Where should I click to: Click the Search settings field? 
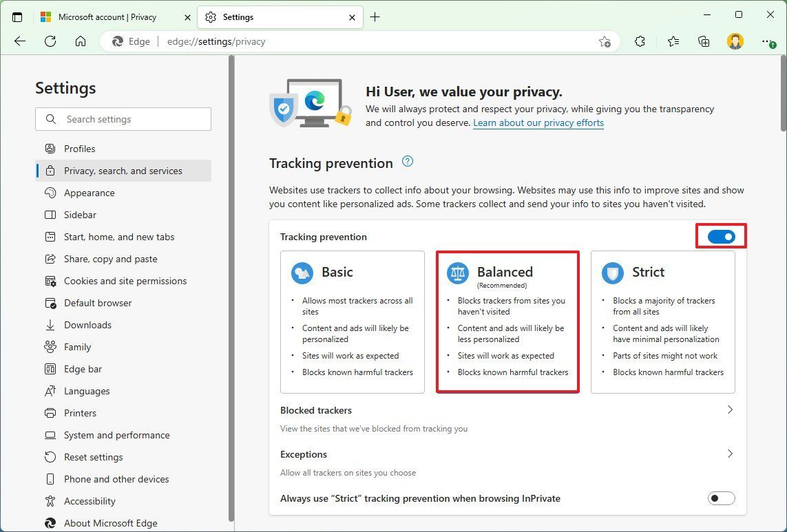tap(123, 118)
